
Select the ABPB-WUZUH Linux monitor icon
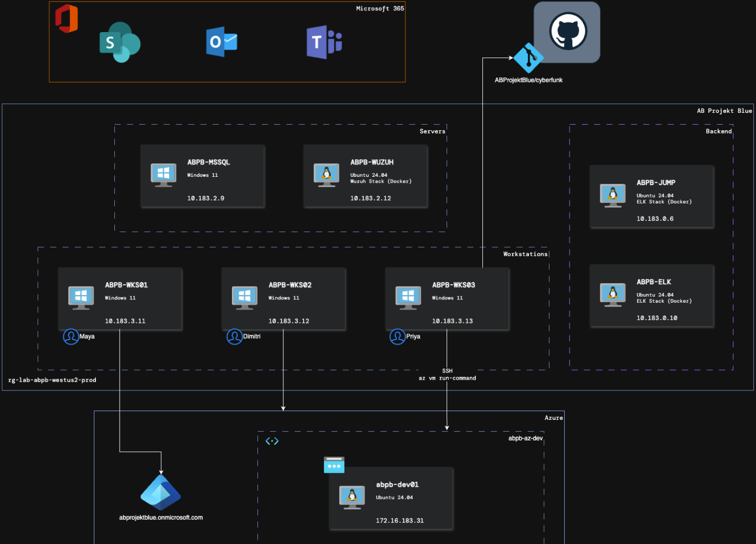[326, 175]
